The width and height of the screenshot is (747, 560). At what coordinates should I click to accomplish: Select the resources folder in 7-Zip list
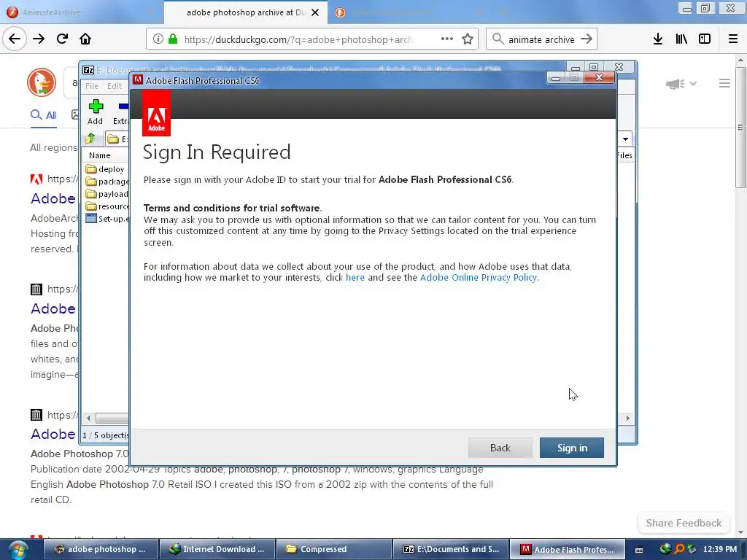coord(107,206)
